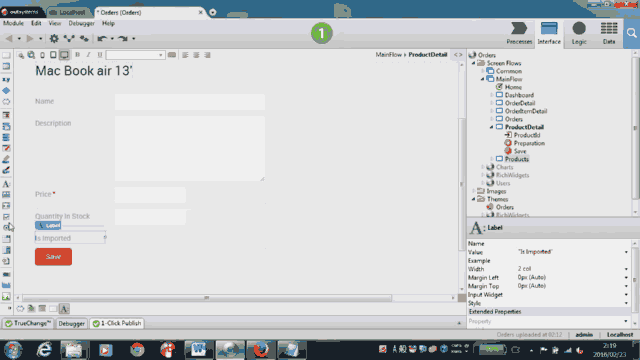Click the Label breadcrumb icon below canvas
The width and height of the screenshot is (640, 360).
point(64,309)
